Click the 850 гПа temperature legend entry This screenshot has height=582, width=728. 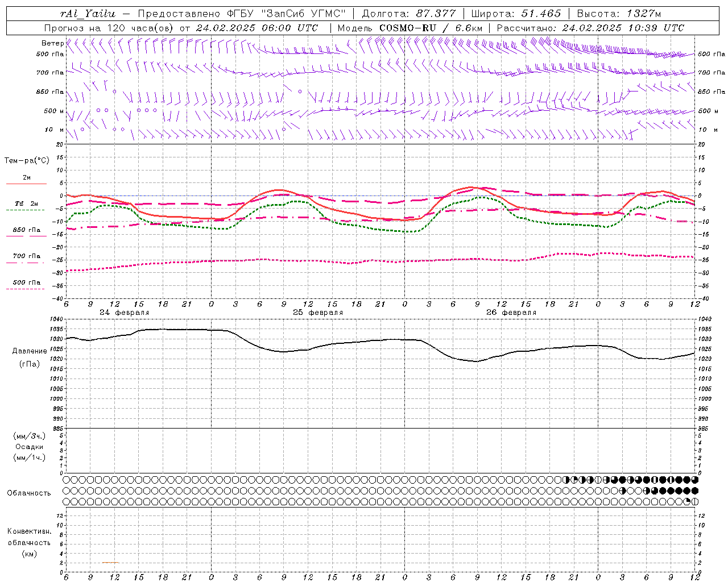click(x=27, y=230)
